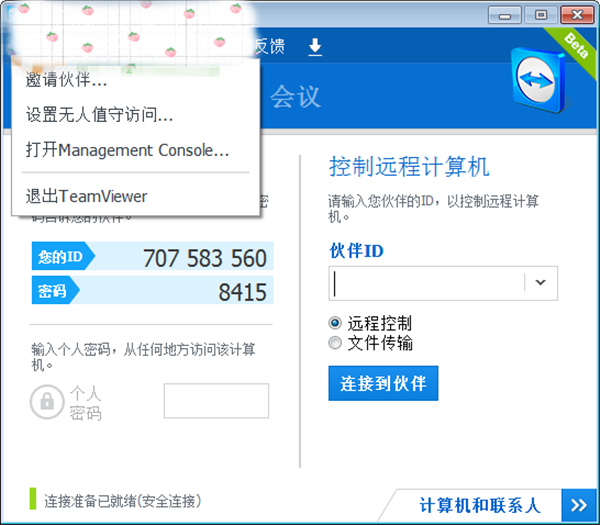Click the 您的ID label tag
This screenshot has height=525, width=600.
pos(63,256)
